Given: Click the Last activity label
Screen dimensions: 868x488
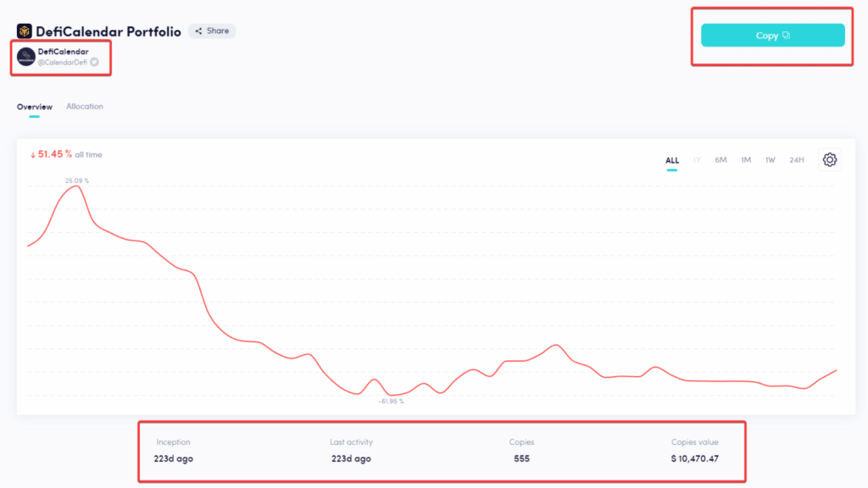Looking at the screenshot, I should [351, 442].
